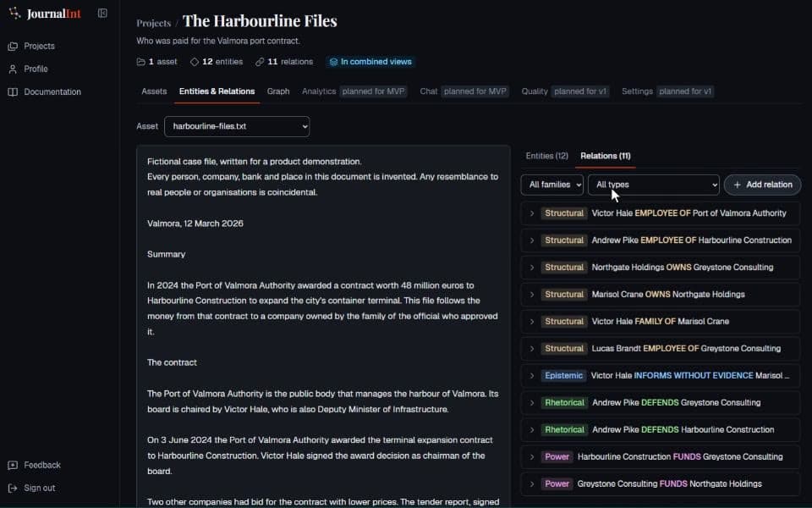Click the Projects folder icon in sidebar
Screen dimensions: 812x508
click(13, 46)
